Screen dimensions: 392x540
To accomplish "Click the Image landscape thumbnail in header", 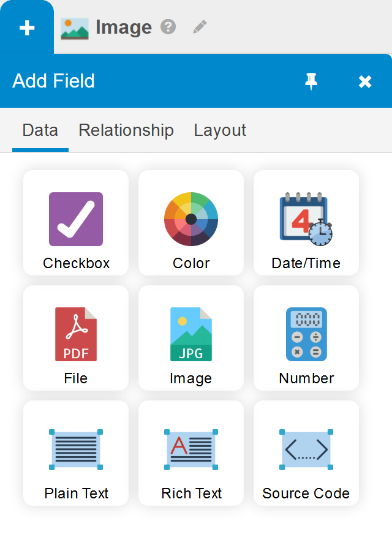I will [75, 28].
